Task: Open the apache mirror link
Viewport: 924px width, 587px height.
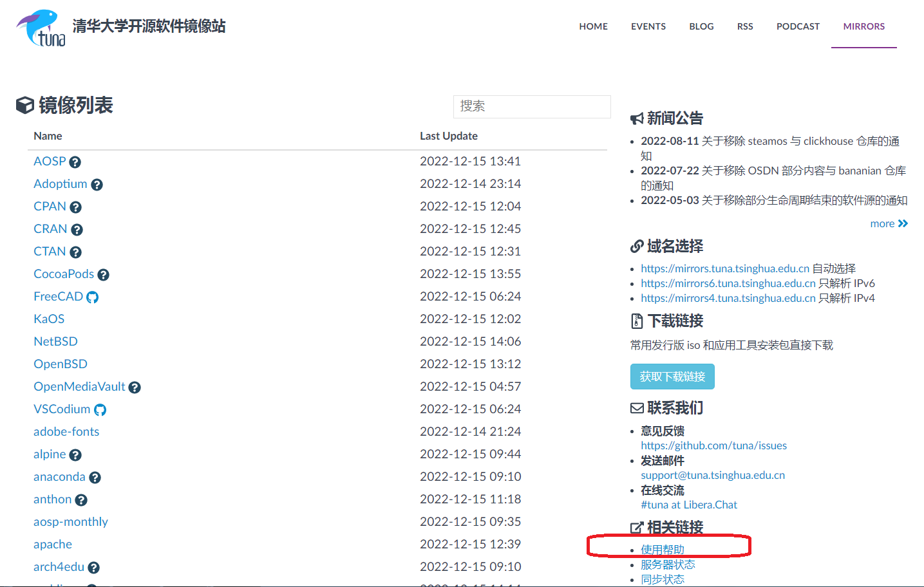Action: pos(53,545)
